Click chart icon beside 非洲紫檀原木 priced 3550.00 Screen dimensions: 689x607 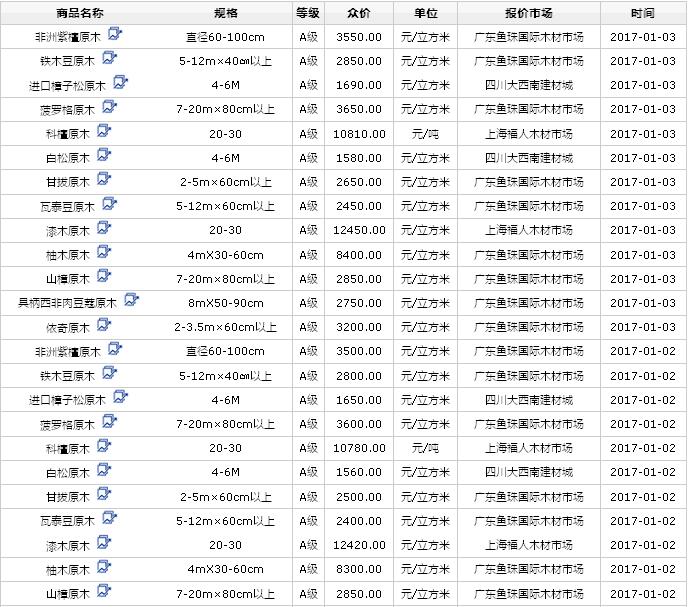click(x=115, y=35)
